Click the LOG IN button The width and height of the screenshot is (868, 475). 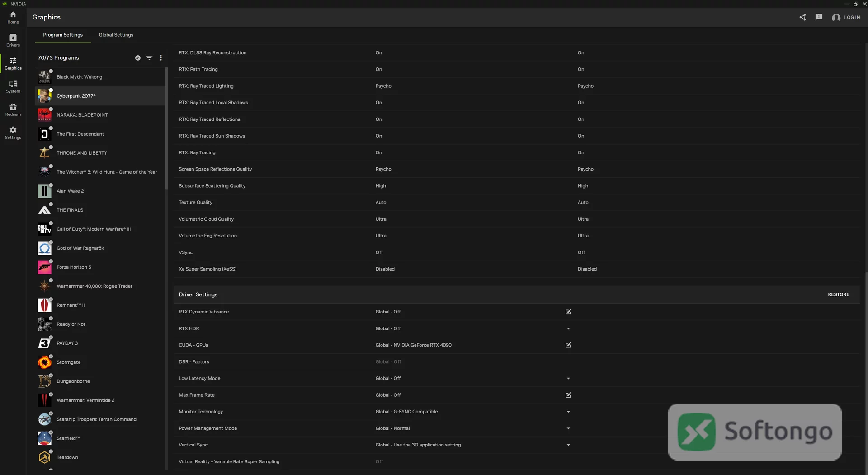[846, 17]
